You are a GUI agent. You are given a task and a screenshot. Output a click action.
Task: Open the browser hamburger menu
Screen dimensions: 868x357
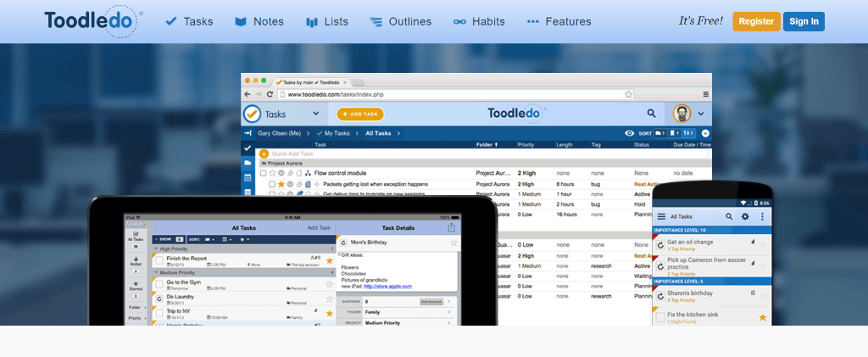(x=706, y=95)
